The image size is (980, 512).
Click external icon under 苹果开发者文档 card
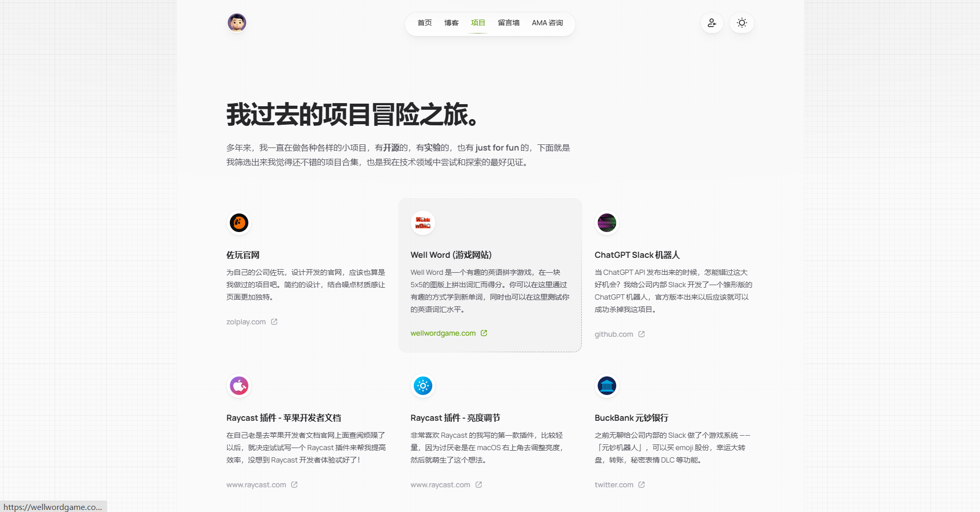click(x=294, y=485)
